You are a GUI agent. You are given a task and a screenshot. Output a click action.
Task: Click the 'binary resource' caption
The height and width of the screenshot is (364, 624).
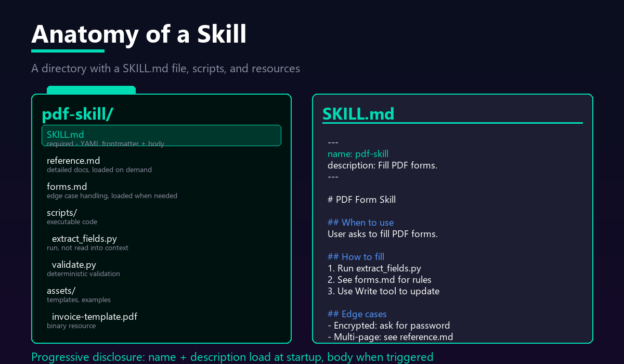click(71, 326)
